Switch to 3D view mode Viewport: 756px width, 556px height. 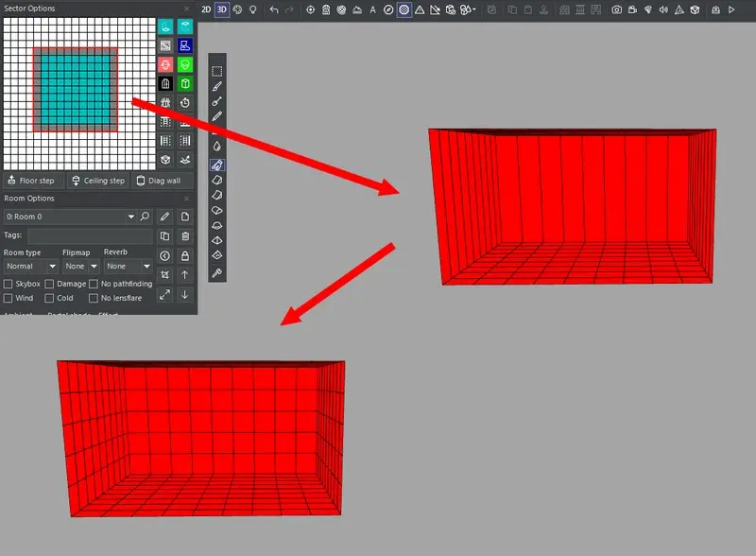[222, 9]
